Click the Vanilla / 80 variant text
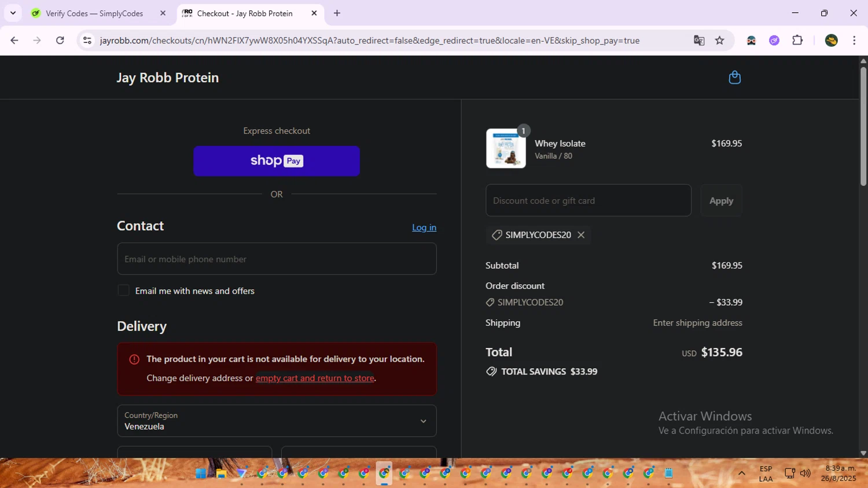 [553, 156]
